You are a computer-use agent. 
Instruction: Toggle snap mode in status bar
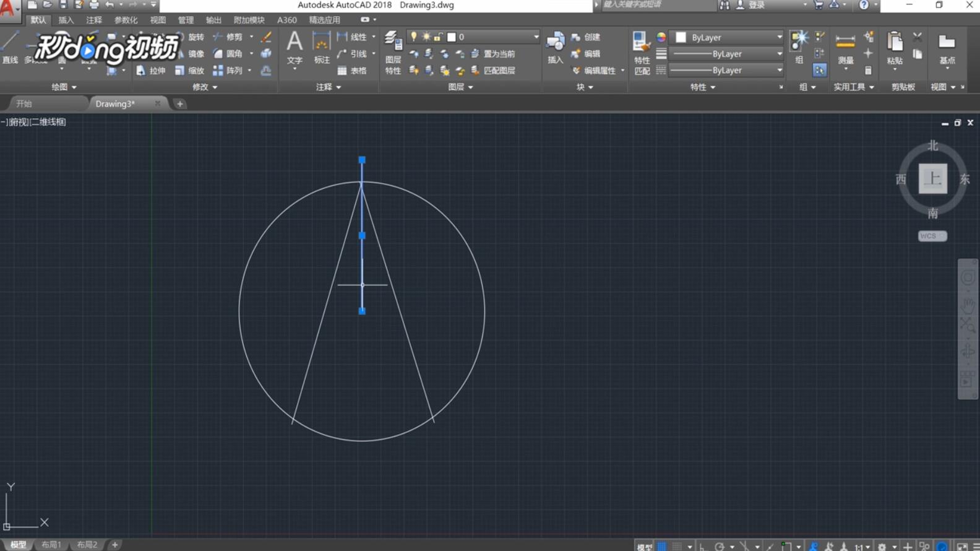coord(678,546)
